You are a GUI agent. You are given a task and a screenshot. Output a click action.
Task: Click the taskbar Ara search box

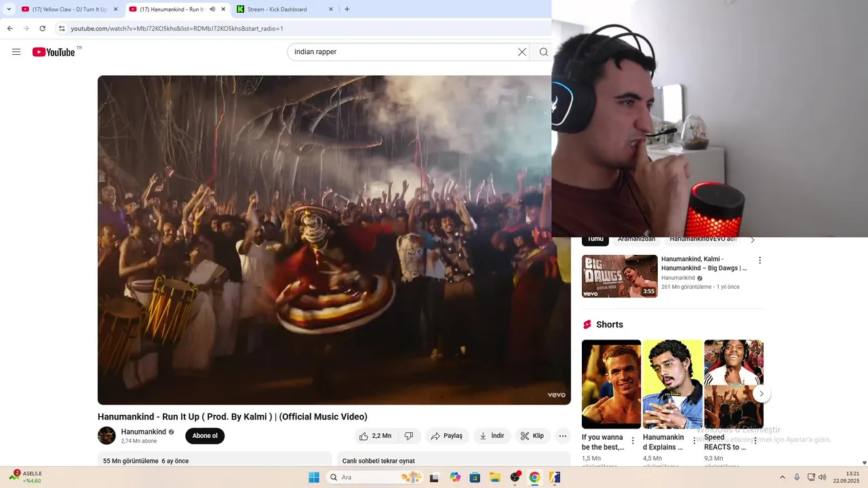pyautogui.click(x=374, y=477)
